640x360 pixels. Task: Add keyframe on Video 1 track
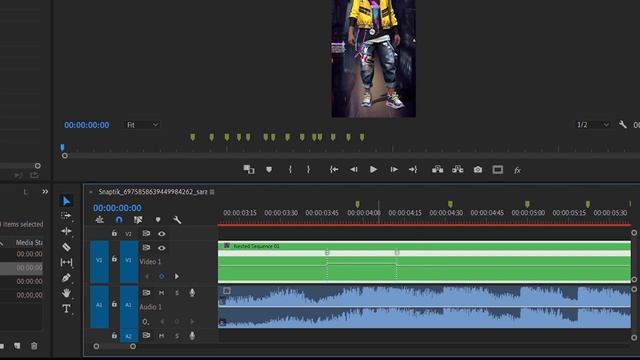pyautogui.click(x=162, y=276)
